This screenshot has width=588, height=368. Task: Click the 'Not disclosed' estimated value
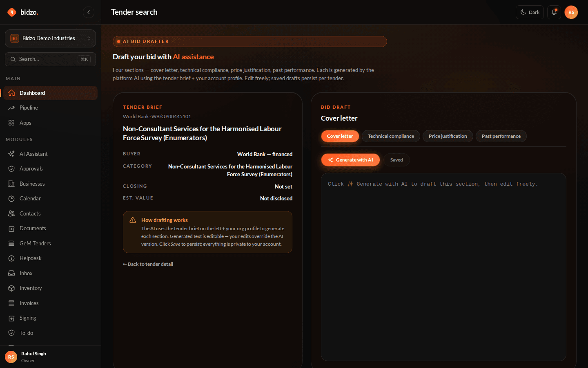click(276, 198)
